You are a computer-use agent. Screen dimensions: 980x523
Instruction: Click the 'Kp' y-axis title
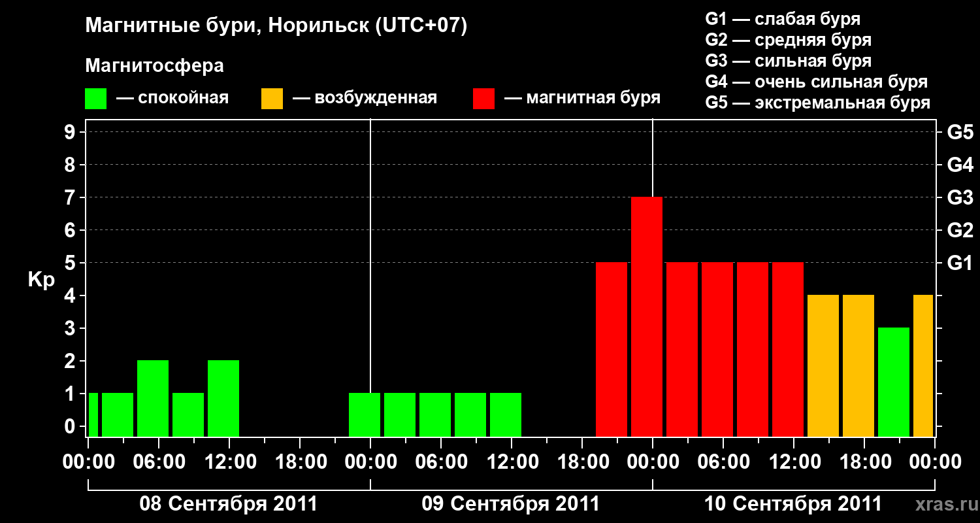(x=41, y=280)
